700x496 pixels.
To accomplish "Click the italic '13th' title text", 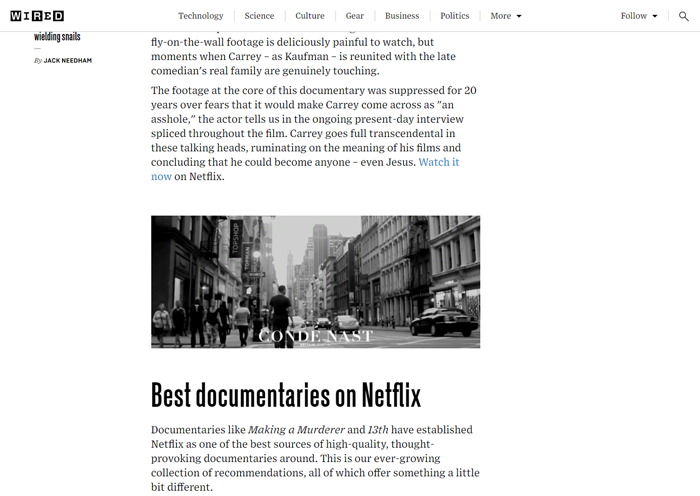I will [x=378, y=430].
